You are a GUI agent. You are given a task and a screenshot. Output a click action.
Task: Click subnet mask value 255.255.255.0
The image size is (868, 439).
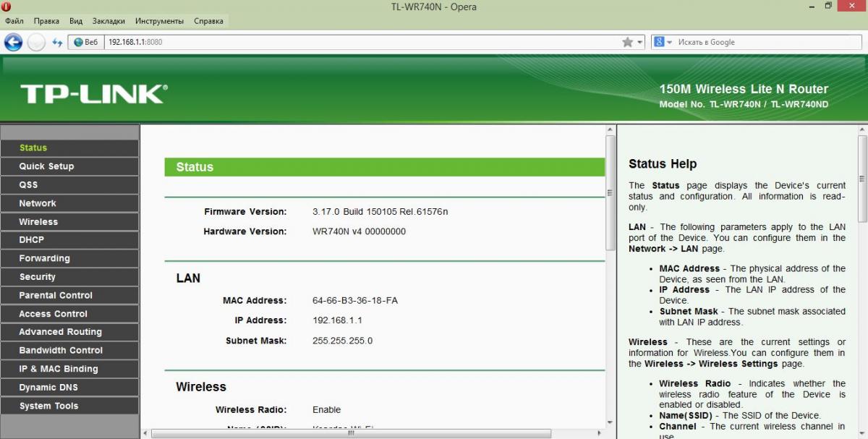(x=342, y=341)
